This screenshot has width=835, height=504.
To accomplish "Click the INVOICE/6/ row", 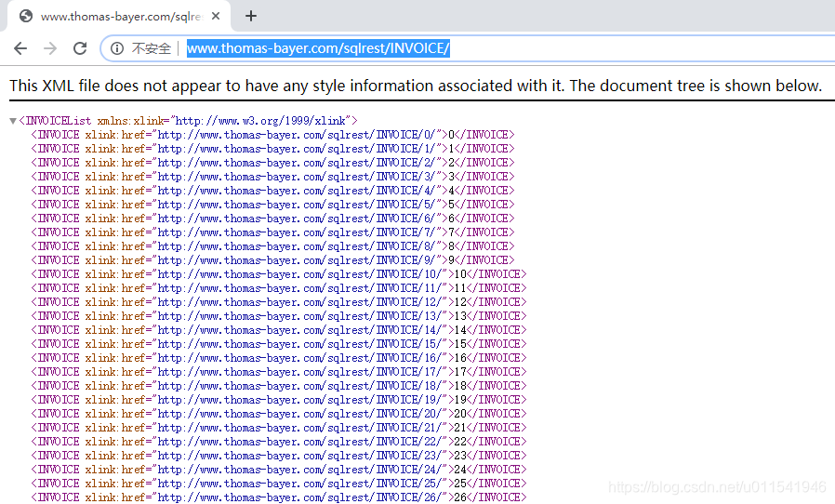I will tap(272, 219).
